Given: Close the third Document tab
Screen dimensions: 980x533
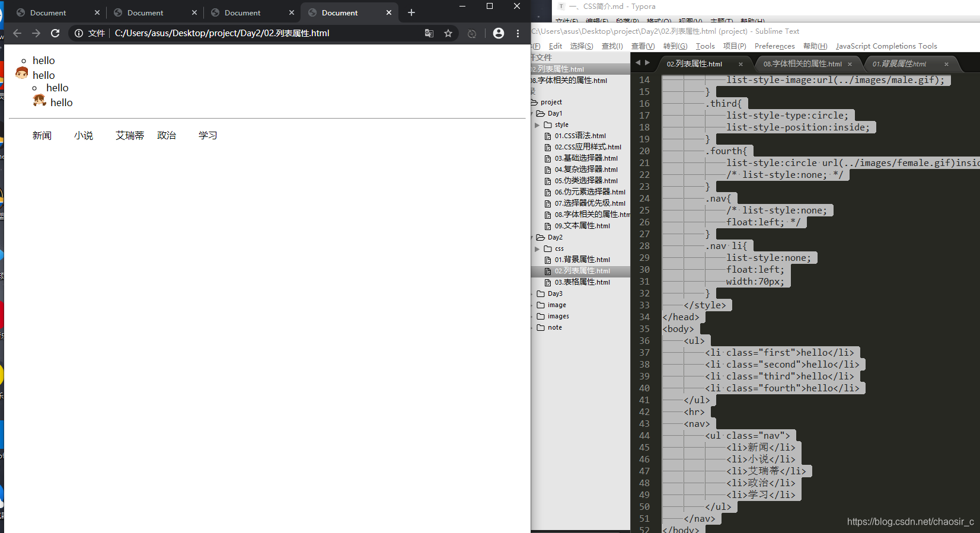Looking at the screenshot, I should (292, 12).
